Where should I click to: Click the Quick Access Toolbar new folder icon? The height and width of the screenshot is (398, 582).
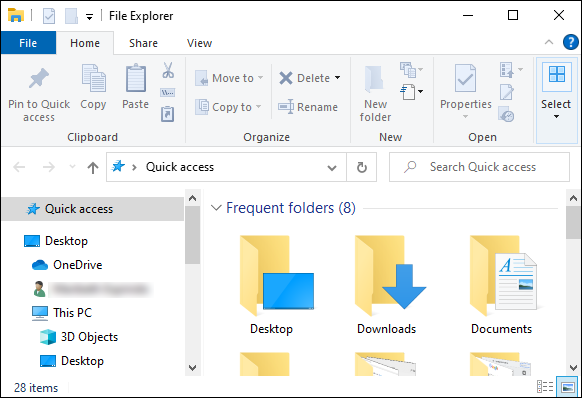coord(71,16)
